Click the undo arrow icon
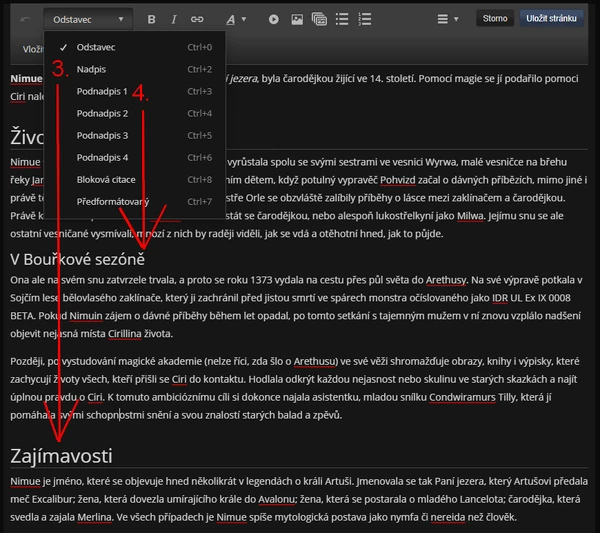This screenshot has height=533, width=600. 24,19
